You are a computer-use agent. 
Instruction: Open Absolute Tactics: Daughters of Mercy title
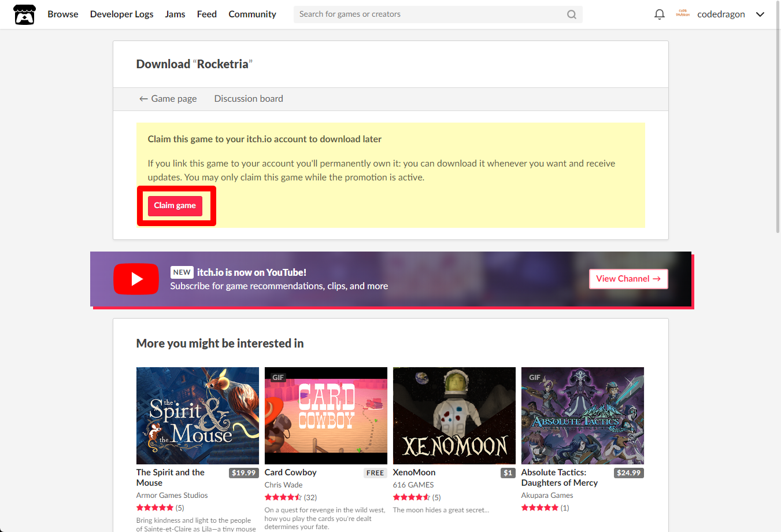tap(560, 478)
